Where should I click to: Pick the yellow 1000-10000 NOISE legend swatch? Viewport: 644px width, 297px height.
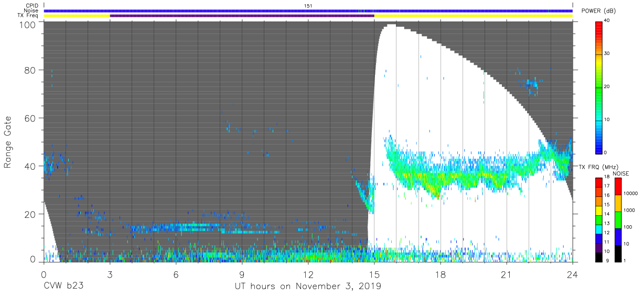[618, 203]
